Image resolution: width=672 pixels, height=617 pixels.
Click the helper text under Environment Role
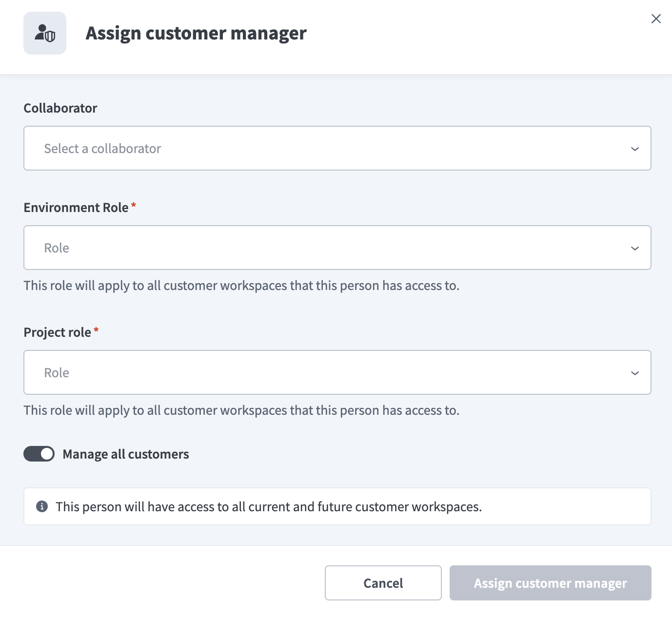241,286
